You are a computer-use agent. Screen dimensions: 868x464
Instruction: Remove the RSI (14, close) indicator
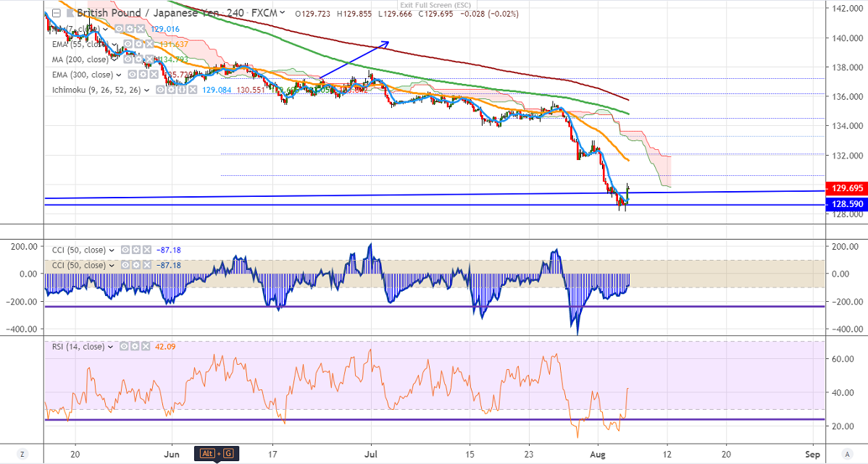click(146, 347)
